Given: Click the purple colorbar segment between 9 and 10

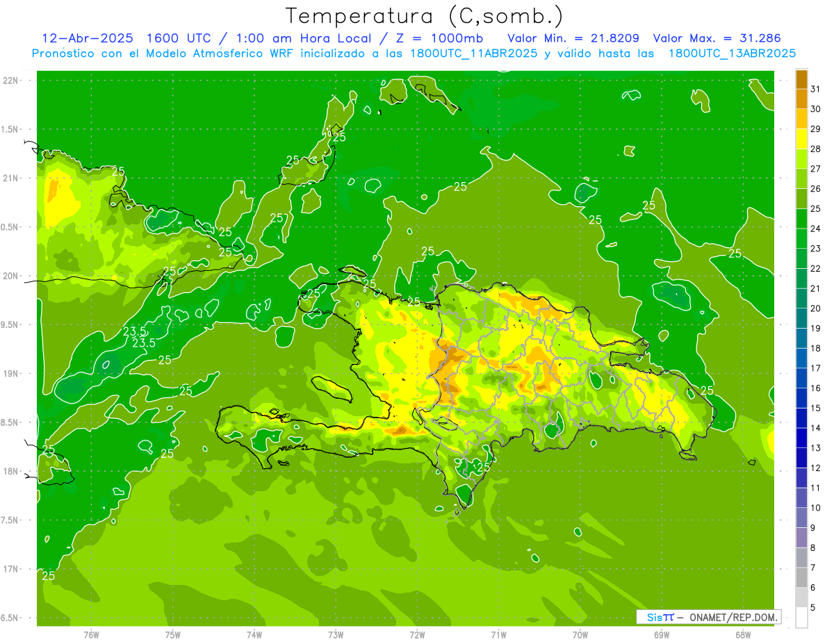Looking at the screenshot, I should pyautogui.click(x=802, y=518).
